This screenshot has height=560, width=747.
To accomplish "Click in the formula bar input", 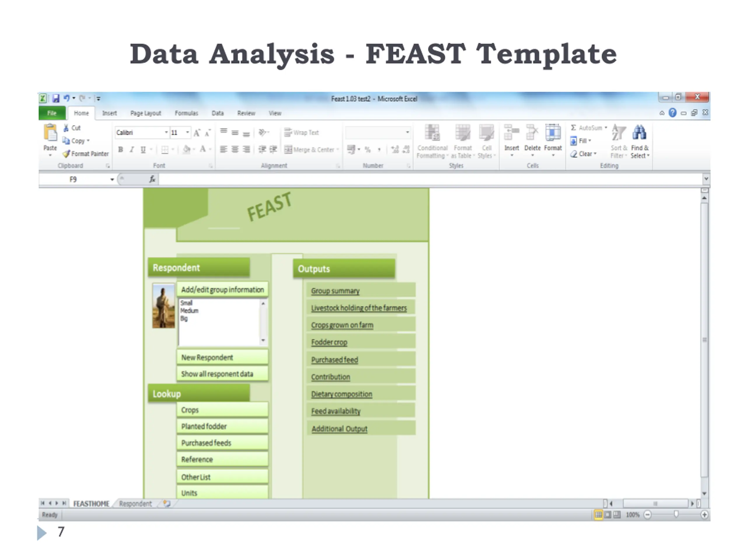I will 430,179.
